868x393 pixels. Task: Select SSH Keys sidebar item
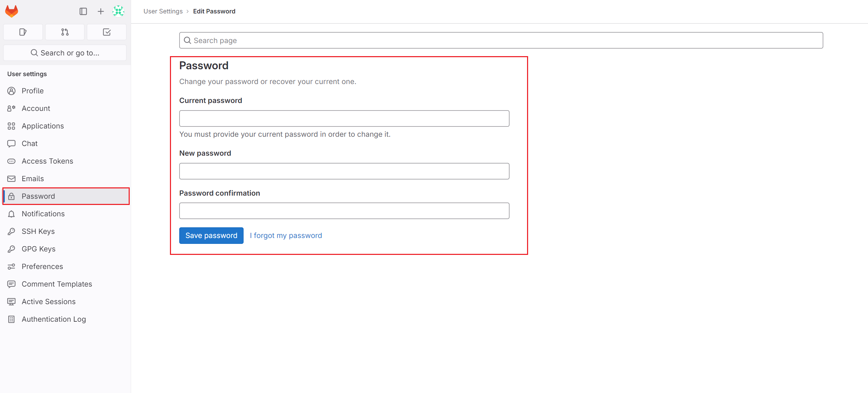(x=38, y=231)
